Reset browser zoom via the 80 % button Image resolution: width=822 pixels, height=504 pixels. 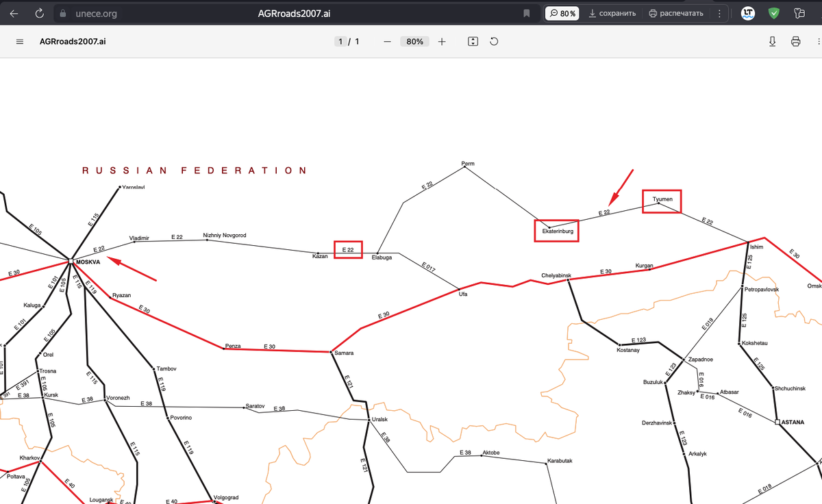pos(562,13)
